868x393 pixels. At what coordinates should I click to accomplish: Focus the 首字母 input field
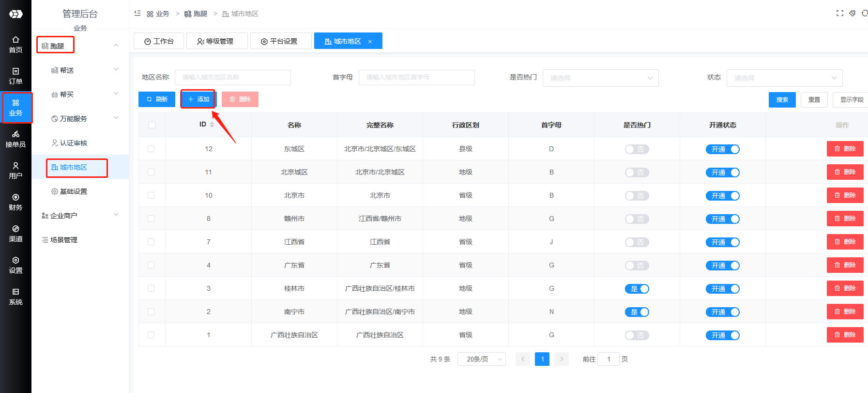pos(417,78)
